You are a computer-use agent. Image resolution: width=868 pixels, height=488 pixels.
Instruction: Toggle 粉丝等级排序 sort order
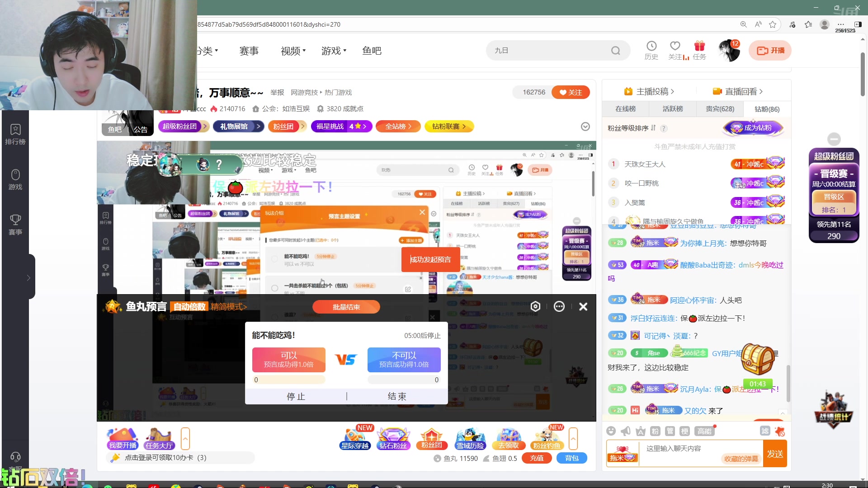point(632,128)
